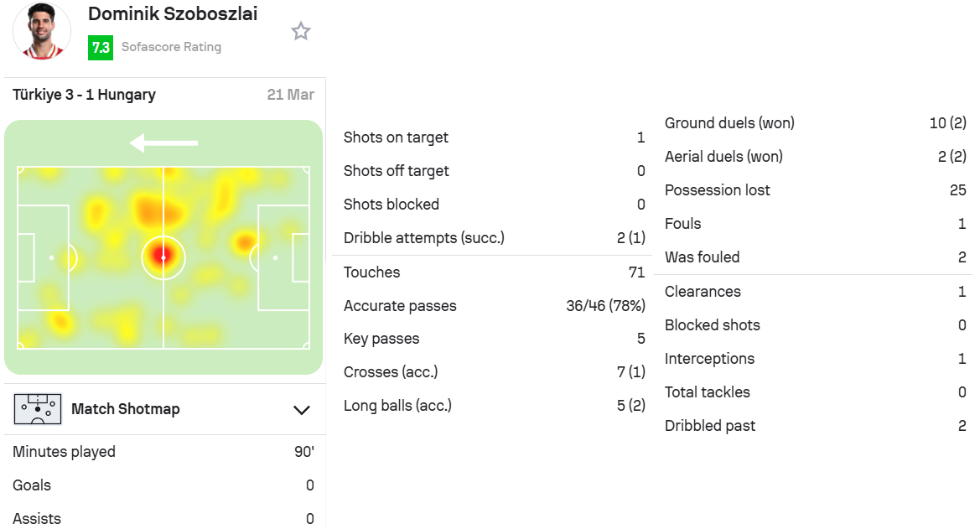980x529 pixels.
Task: Select the Possession lost stat row
Action: click(815, 190)
